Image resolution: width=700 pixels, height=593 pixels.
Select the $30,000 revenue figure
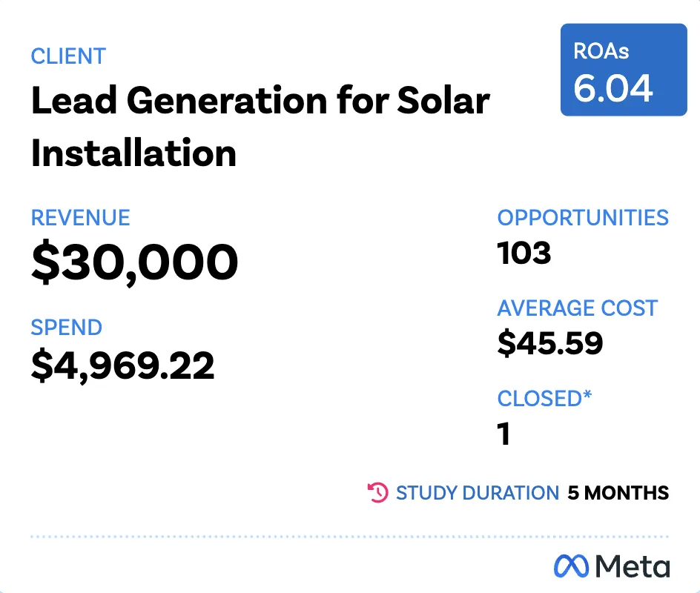click(x=134, y=263)
